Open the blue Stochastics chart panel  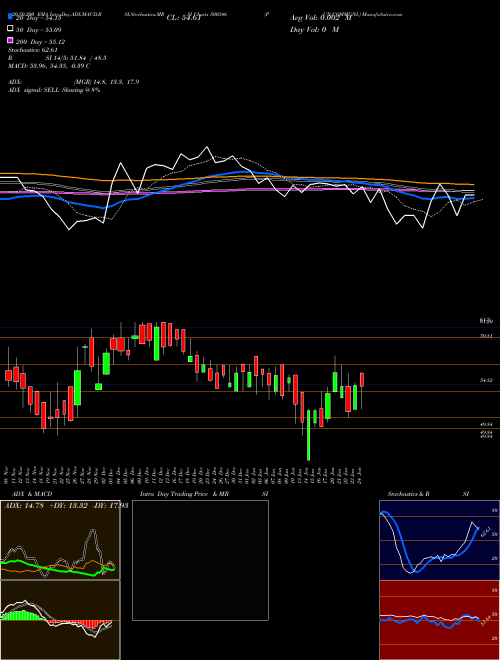coord(439,540)
